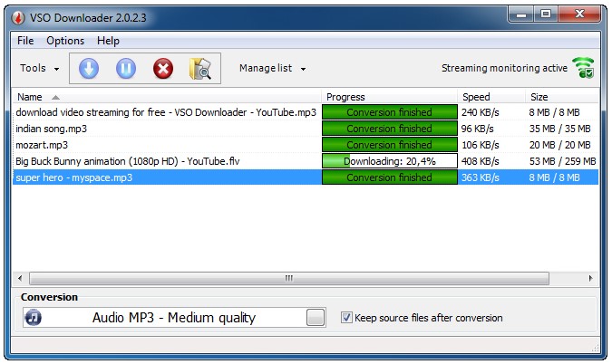
Task: Click the horizontal scrollbar thumb
Action: click(x=289, y=278)
